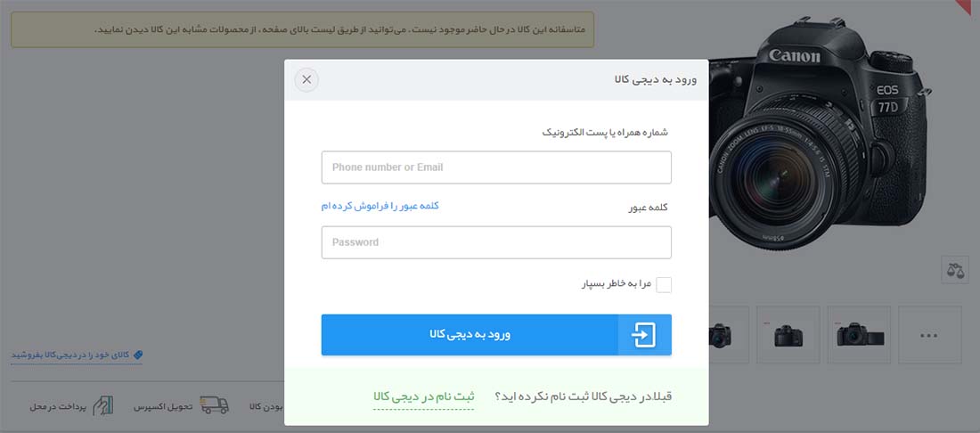Select the middle camera body thumbnail
980x433 pixels.
click(788, 335)
